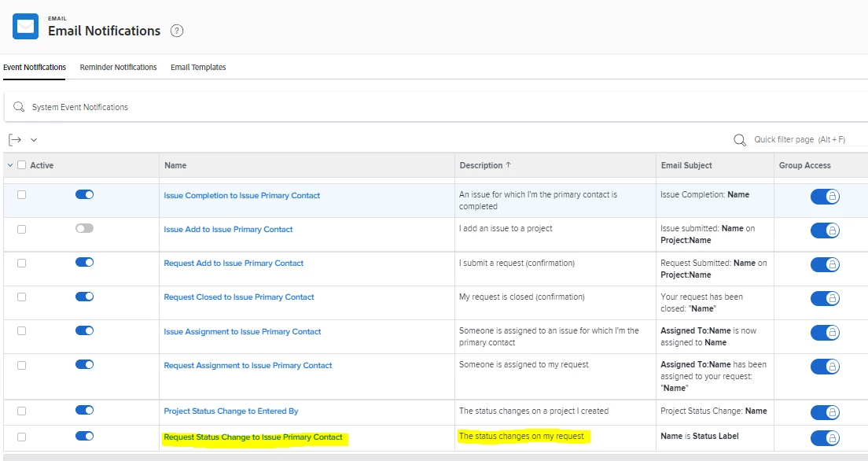The width and height of the screenshot is (868, 461).
Task: Open Request Status Change to Issue Primary Contact
Action: (253, 437)
